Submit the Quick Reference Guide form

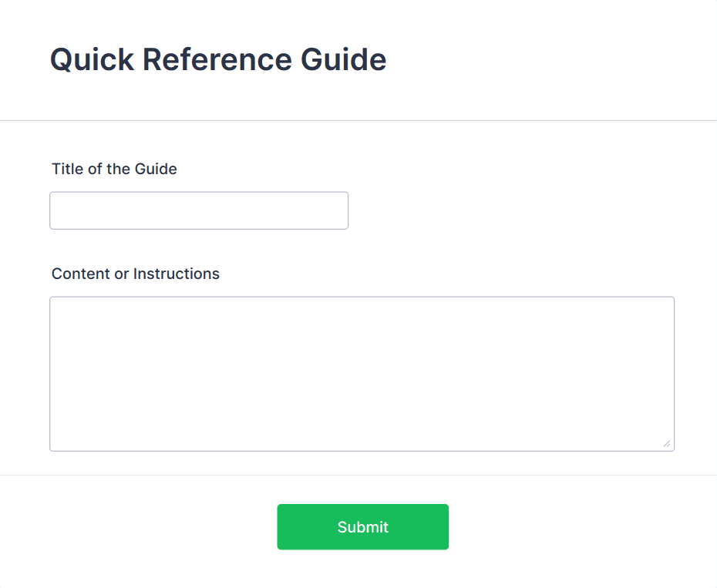coord(362,527)
